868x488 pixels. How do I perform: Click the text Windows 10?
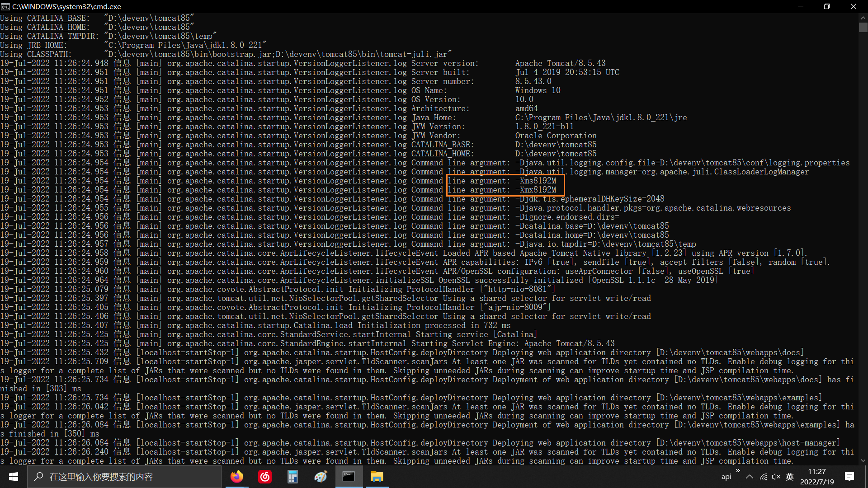(x=538, y=90)
